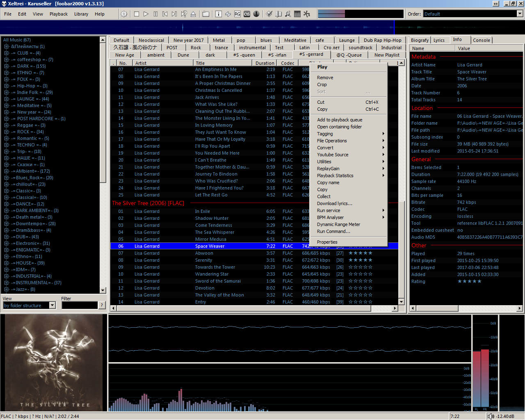
Task: Click the speaker icon in the status bar
Action: pos(491,416)
